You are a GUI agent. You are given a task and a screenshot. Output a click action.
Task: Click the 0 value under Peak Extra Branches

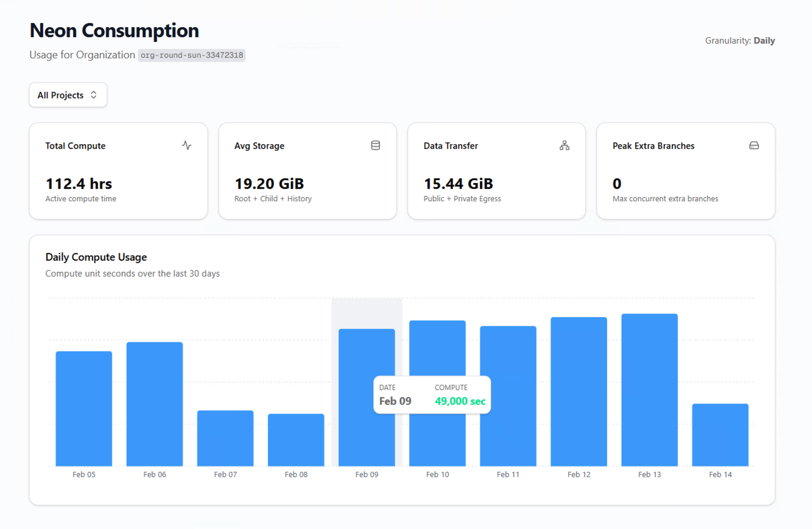[x=617, y=184]
